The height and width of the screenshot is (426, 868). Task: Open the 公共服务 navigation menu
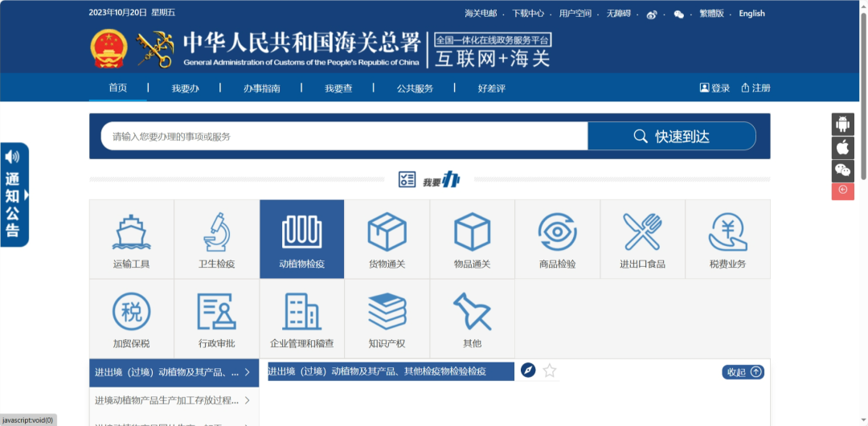tap(415, 88)
